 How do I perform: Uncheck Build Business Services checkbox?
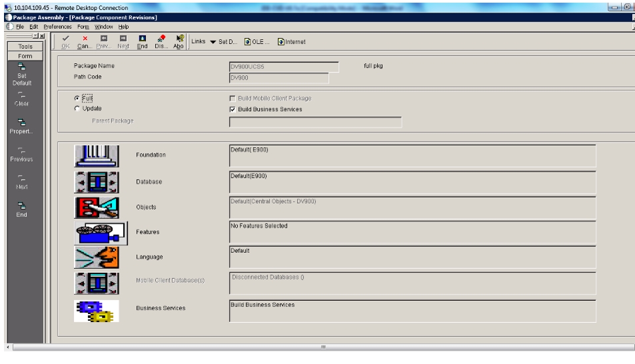click(x=233, y=109)
